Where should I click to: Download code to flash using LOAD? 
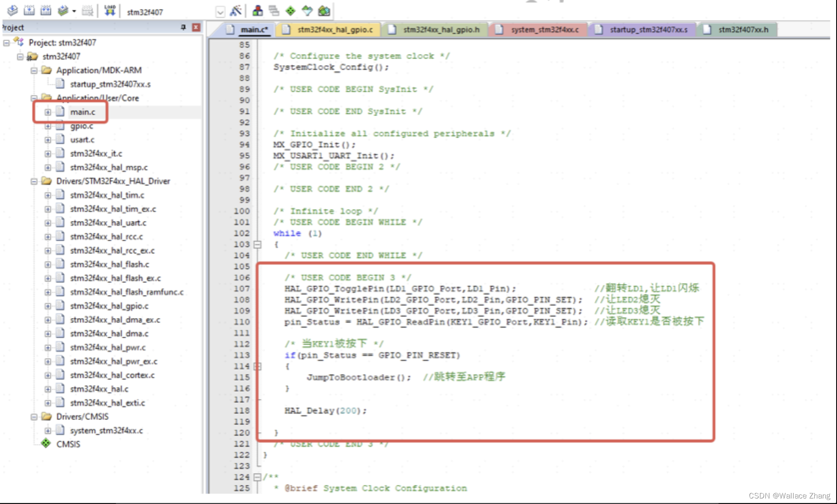(110, 11)
